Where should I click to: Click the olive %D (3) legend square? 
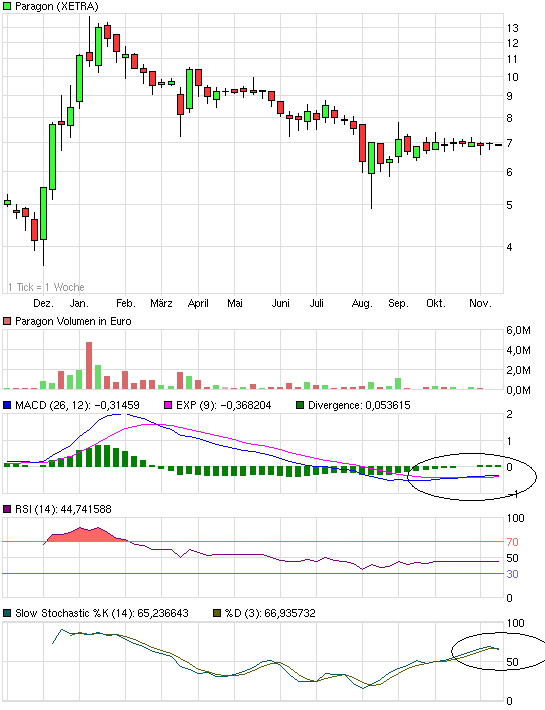pyautogui.click(x=217, y=614)
